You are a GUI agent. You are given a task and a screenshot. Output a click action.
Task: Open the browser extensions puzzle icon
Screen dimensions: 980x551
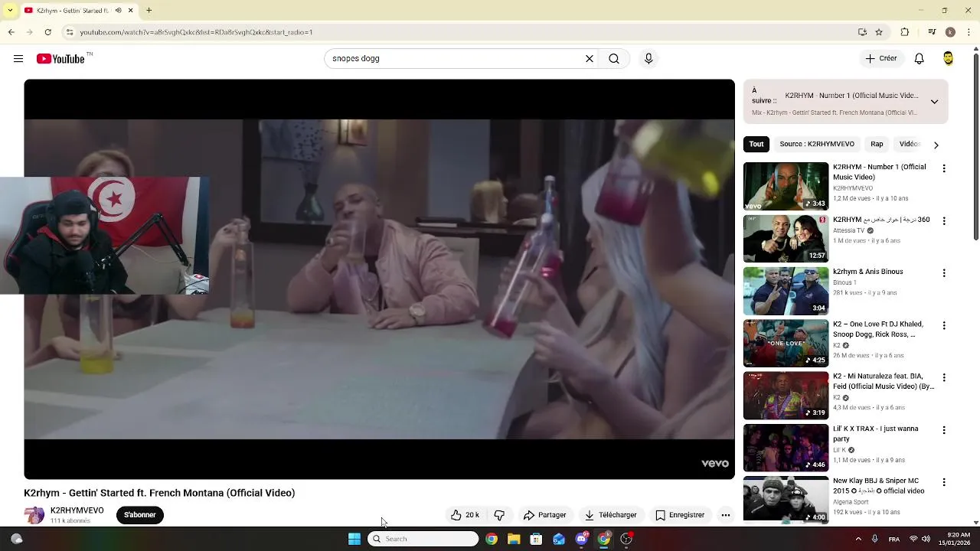click(x=905, y=32)
